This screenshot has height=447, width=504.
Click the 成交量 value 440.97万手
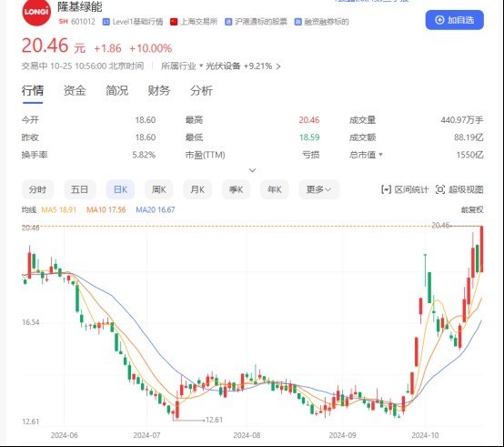(462, 120)
